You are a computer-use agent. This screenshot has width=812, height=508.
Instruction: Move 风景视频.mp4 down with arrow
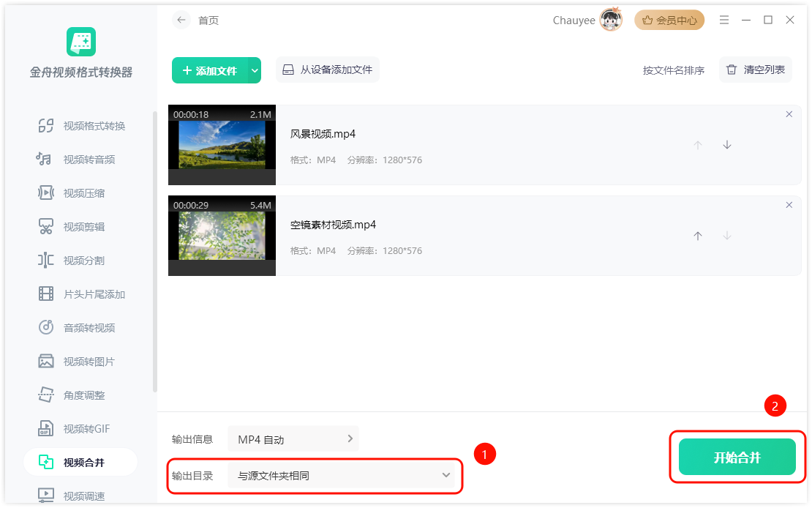click(727, 145)
